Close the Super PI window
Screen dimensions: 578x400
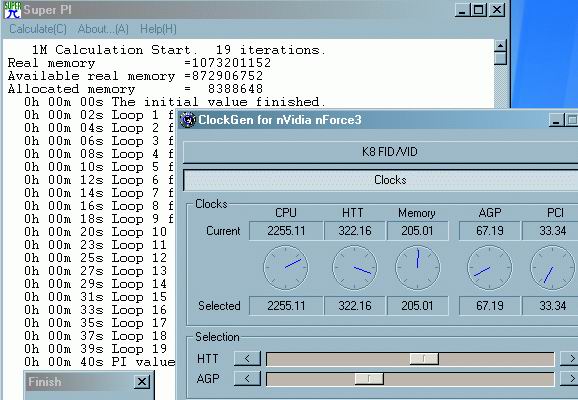point(497,10)
